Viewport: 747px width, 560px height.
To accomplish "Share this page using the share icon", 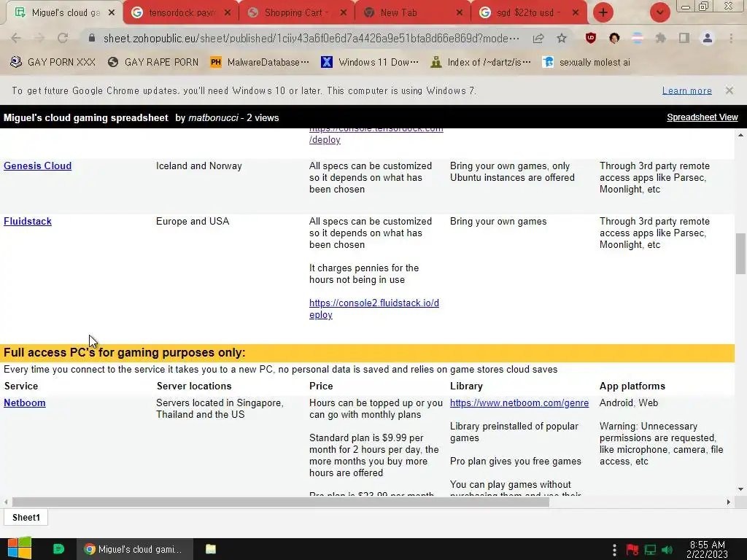I will coord(538,38).
